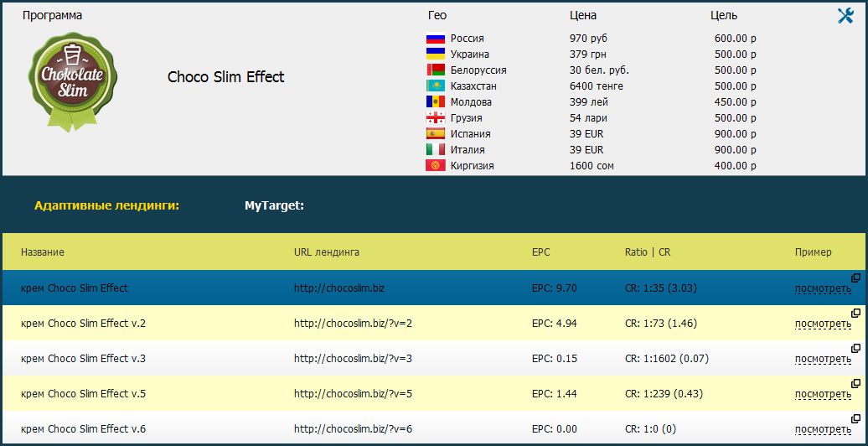Click the 600.00 р goal value
The image size is (868, 446).
coord(735,39)
